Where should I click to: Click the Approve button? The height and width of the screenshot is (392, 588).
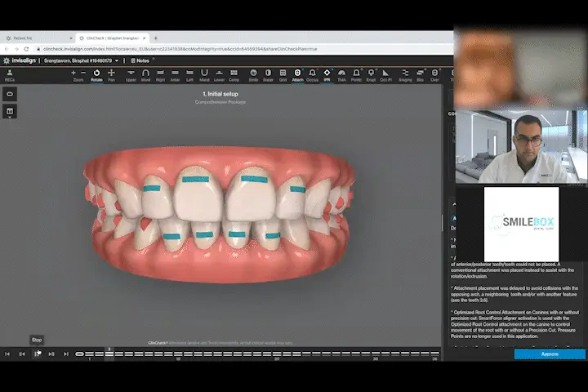pyautogui.click(x=549, y=354)
